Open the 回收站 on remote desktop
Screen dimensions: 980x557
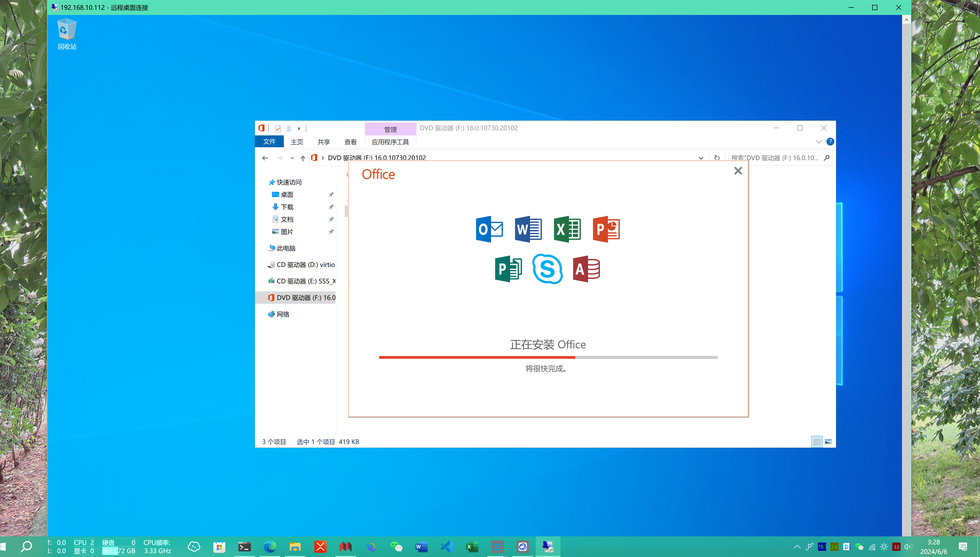coord(67,34)
